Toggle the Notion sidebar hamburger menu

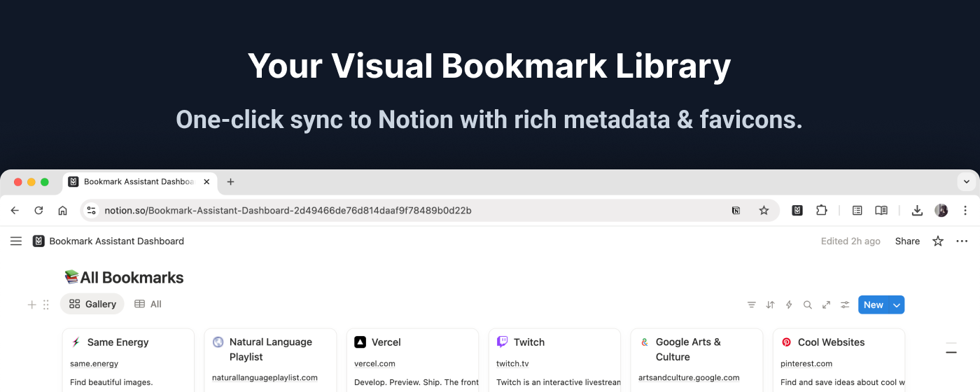[16, 241]
